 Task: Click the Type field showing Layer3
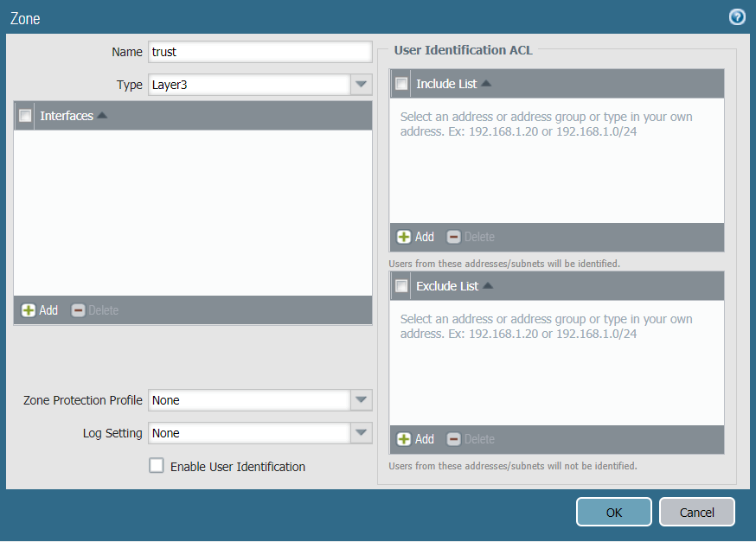coord(249,85)
